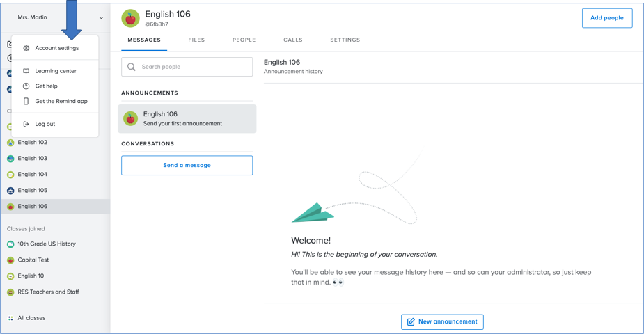Switch to the Files tab
The image size is (644, 334).
pyautogui.click(x=196, y=40)
